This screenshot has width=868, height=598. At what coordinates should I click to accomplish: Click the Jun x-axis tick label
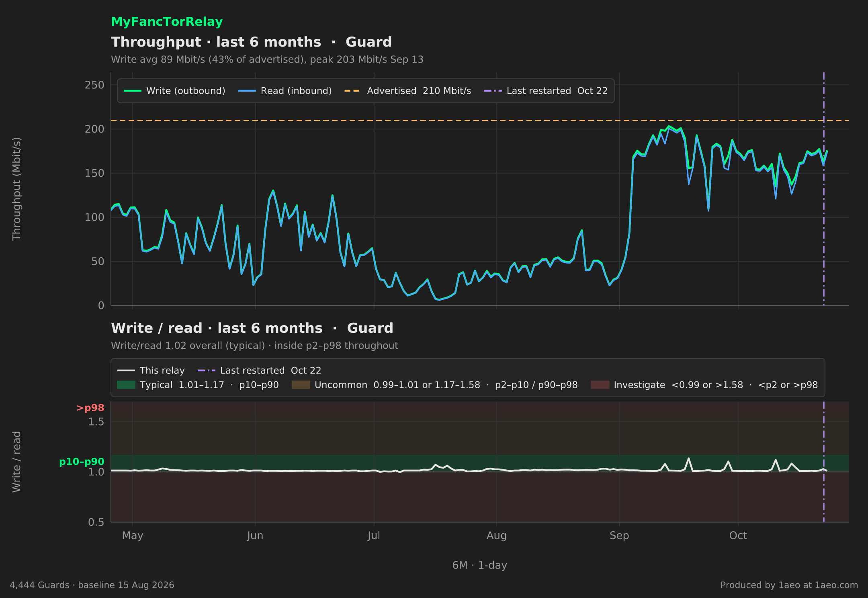pos(255,536)
